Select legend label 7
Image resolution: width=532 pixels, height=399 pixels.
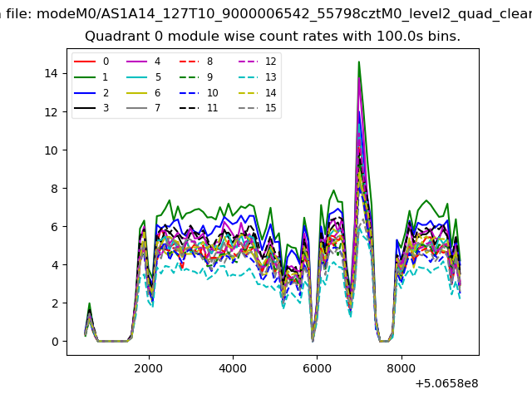[158, 108]
